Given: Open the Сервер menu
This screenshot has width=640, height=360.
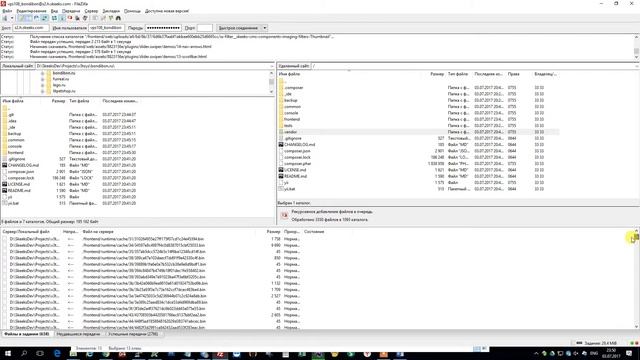Looking at the screenshot, I should pyautogui.click(x=91, y=11).
